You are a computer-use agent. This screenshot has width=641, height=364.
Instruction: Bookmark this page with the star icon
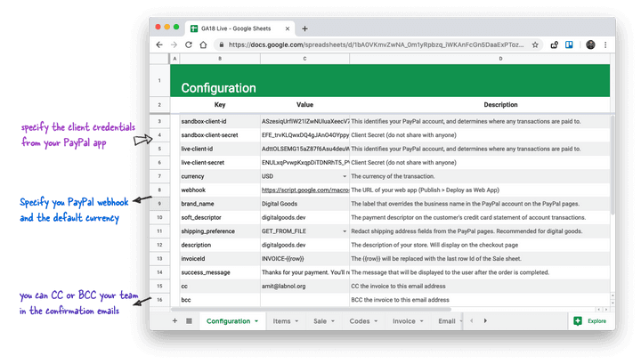(535, 44)
